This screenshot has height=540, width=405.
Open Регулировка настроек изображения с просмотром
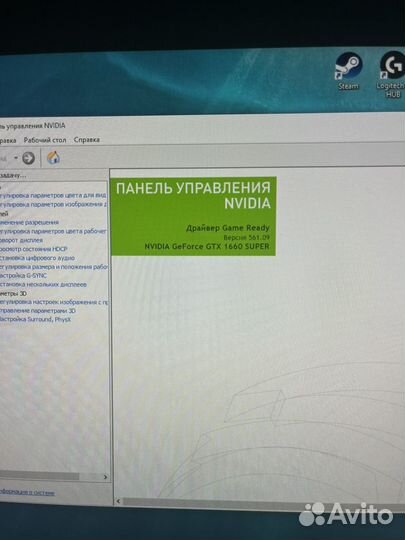point(54,302)
